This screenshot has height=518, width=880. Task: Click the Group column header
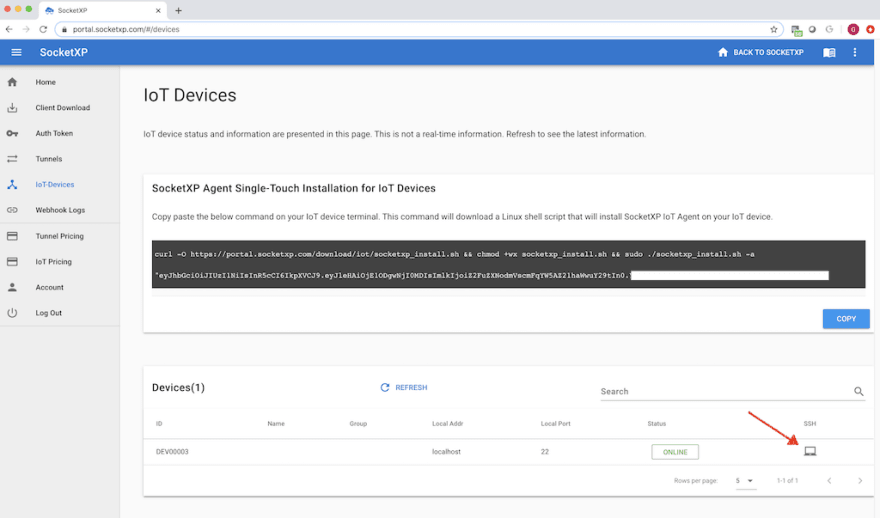(x=358, y=424)
